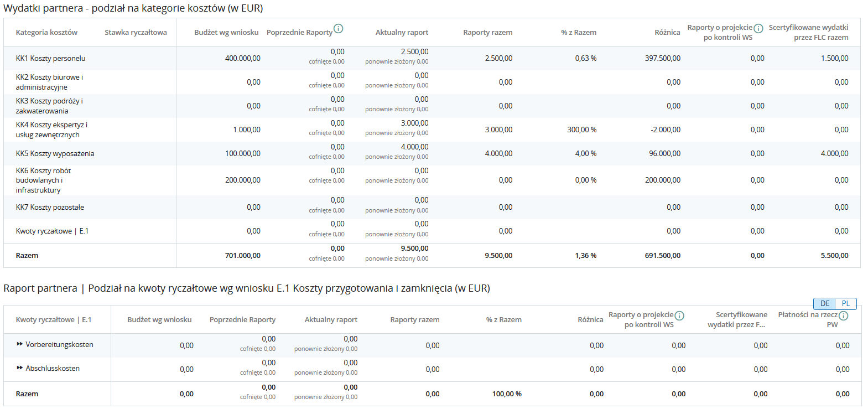Image resolution: width=868 pixels, height=414 pixels.
Task: Click the Kategoria kosztów column header
Action: [46, 33]
